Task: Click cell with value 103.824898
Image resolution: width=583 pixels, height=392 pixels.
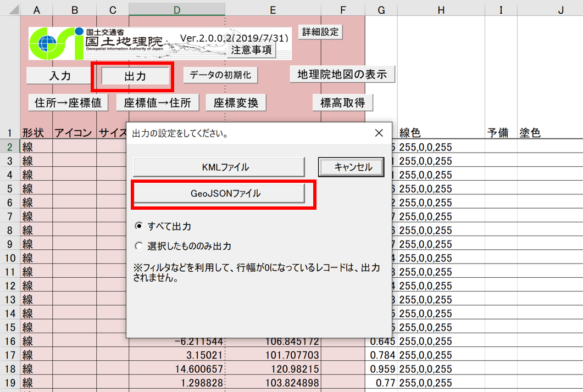Action: pos(273,383)
